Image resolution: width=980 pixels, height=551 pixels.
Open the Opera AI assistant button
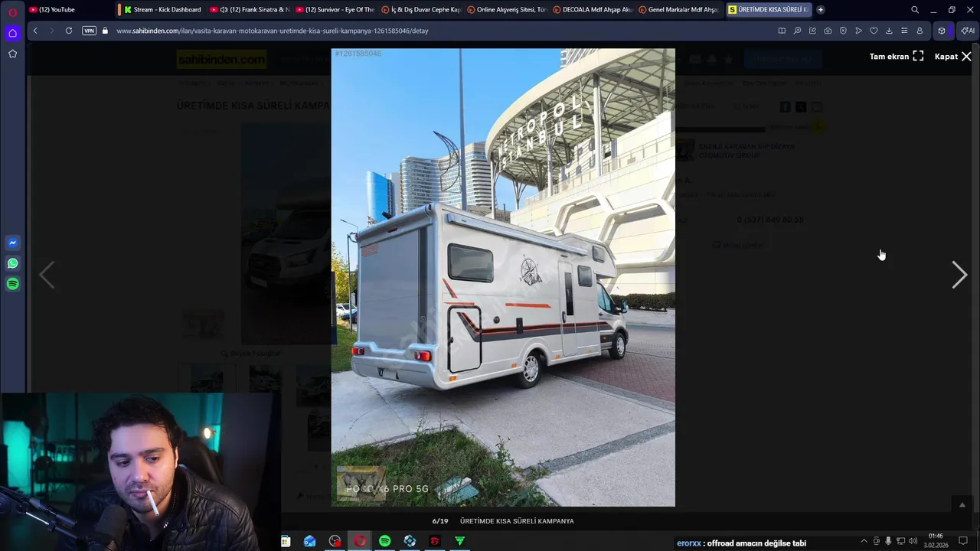click(x=967, y=31)
